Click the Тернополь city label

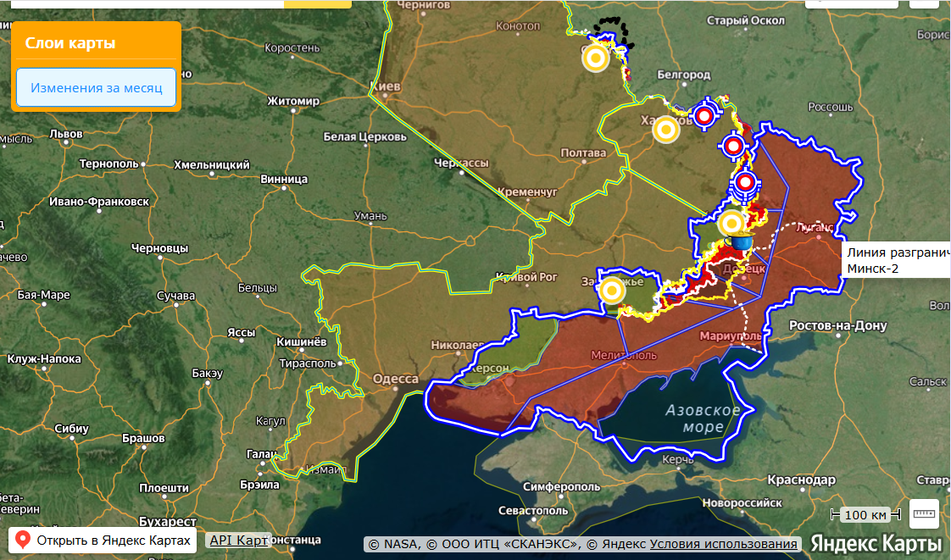point(108,164)
